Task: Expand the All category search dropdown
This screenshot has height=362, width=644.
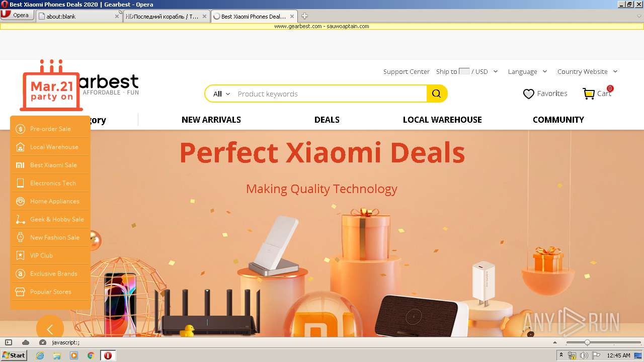Action: [221, 94]
